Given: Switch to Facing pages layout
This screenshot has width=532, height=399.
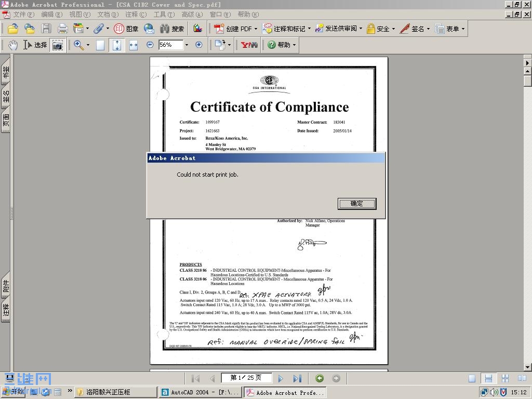Looking at the screenshot, I should [522, 379].
